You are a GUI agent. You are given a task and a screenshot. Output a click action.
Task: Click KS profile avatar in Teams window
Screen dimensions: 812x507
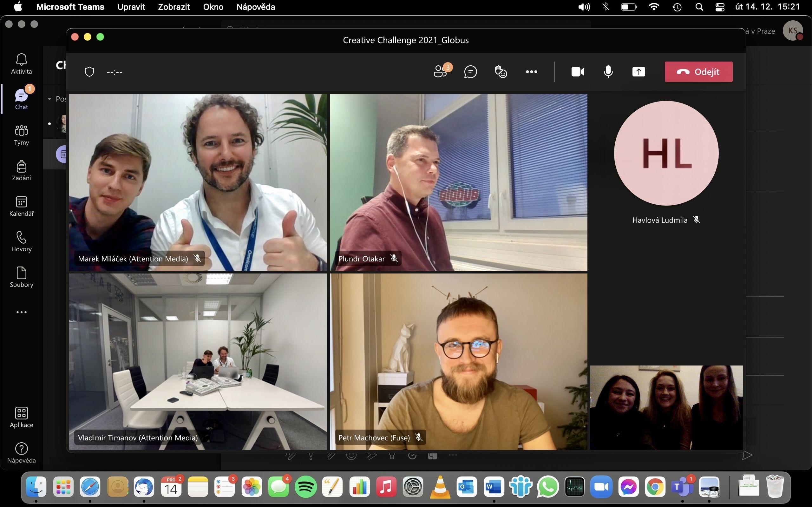pos(793,31)
